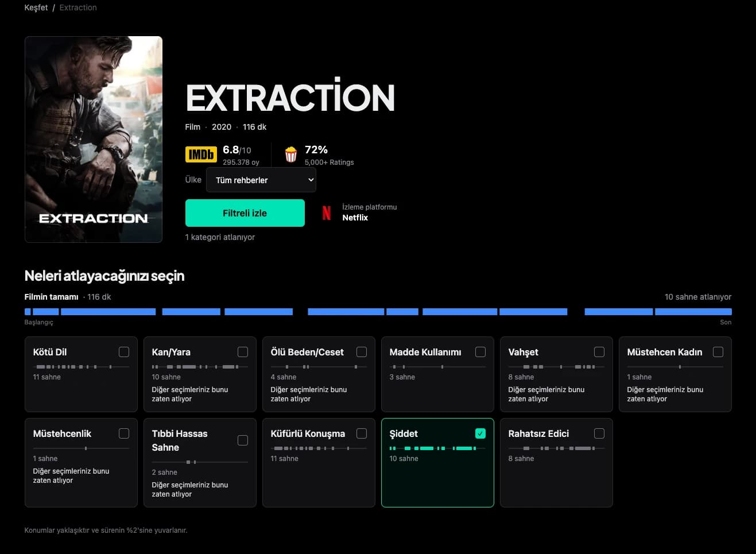Tick the Madde Kullanımı checkbox
Image resolution: width=756 pixels, height=554 pixels.
pyautogui.click(x=480, y=352)
